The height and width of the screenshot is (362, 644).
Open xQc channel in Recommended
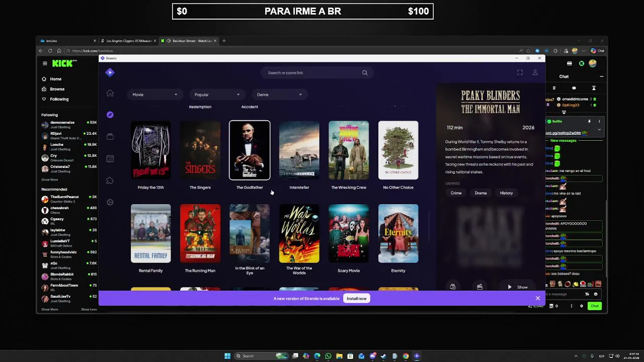69,265
